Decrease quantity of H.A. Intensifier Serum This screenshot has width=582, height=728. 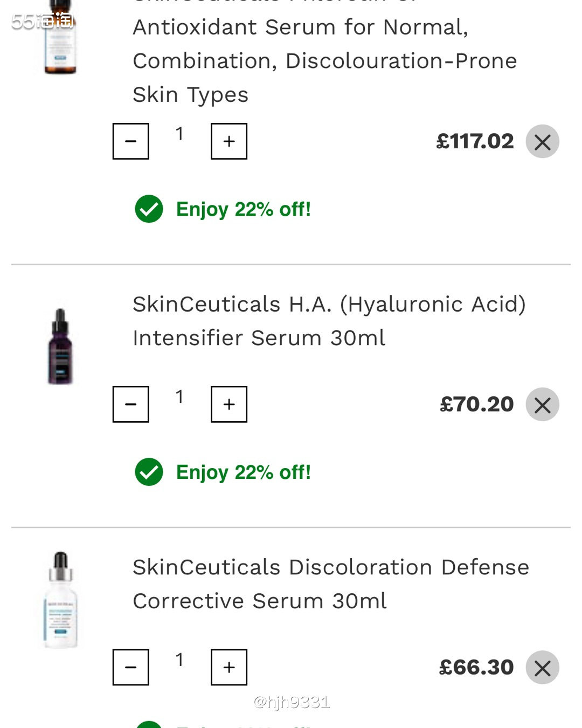pos(130,404)
